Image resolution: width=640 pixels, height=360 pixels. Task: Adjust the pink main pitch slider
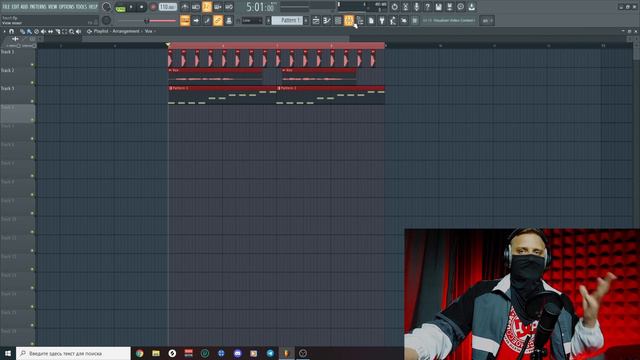(x=147, y=21)
